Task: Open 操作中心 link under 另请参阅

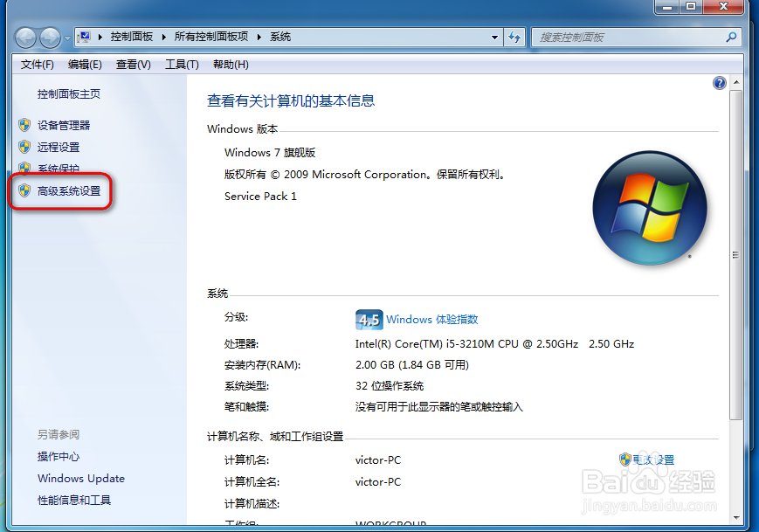Action: (59, 457)
